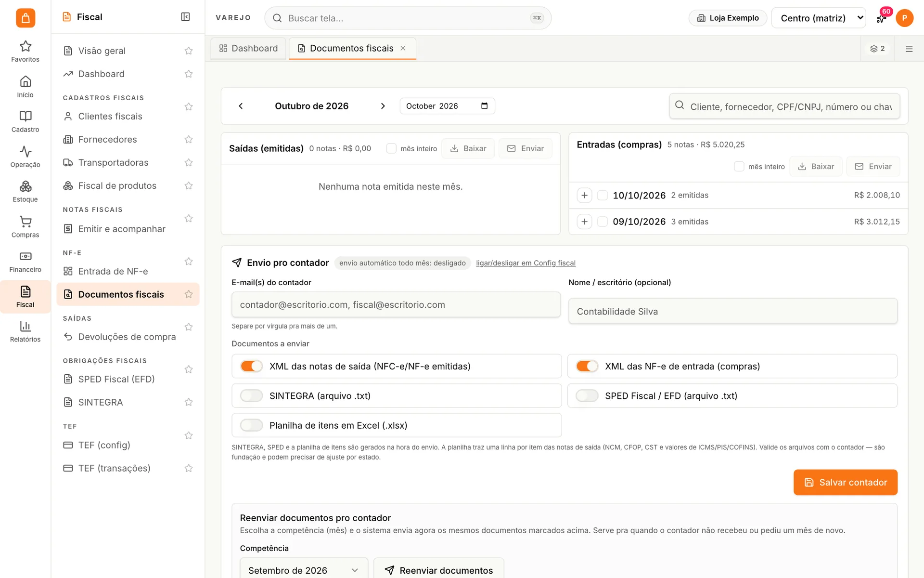Go to previous month arrow

241,106
